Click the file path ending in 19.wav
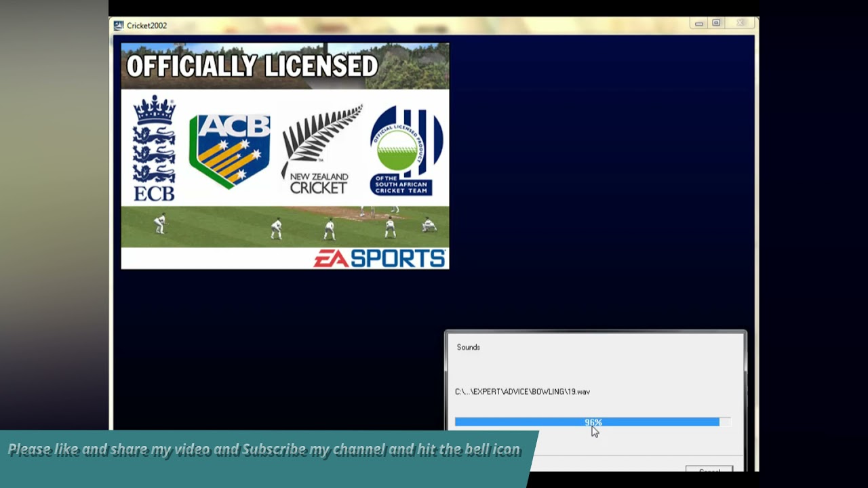 tap(522, 392)
